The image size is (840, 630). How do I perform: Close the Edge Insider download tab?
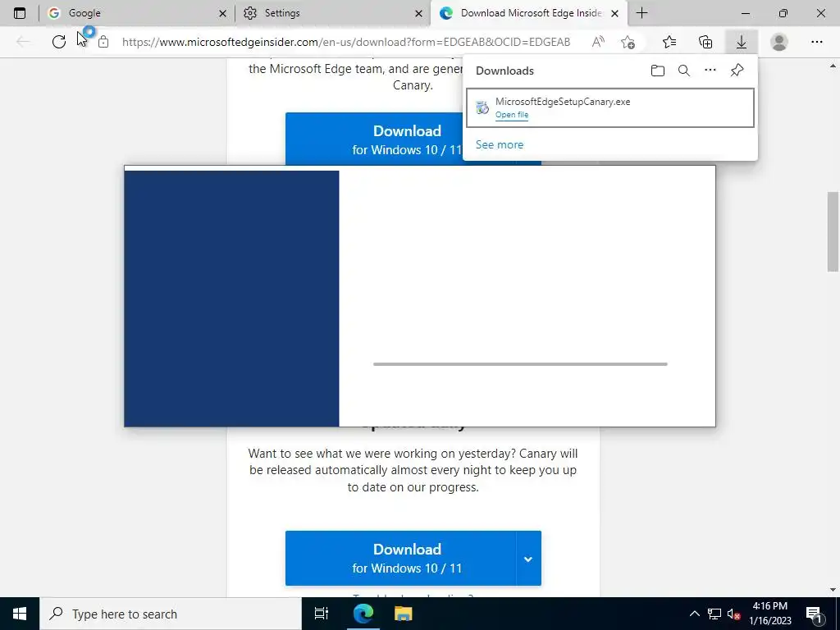615,13
